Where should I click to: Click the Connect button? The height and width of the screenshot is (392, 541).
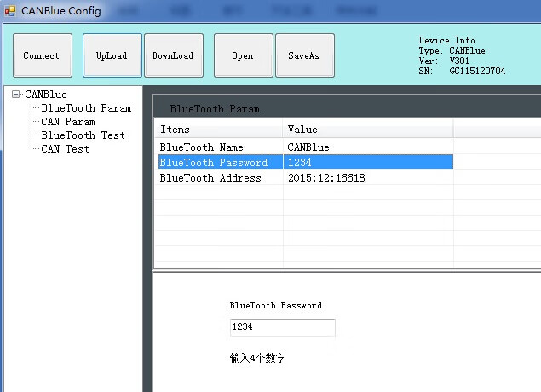(x=42, y=56)
